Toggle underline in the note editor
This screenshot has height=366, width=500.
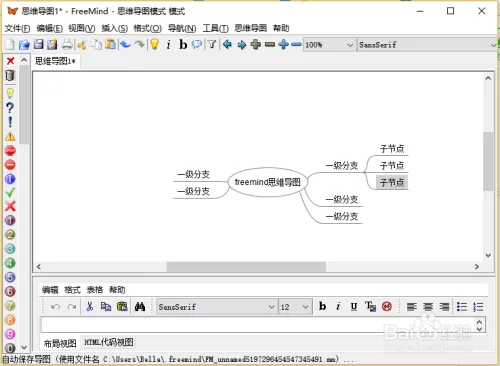tap(354, 307)
